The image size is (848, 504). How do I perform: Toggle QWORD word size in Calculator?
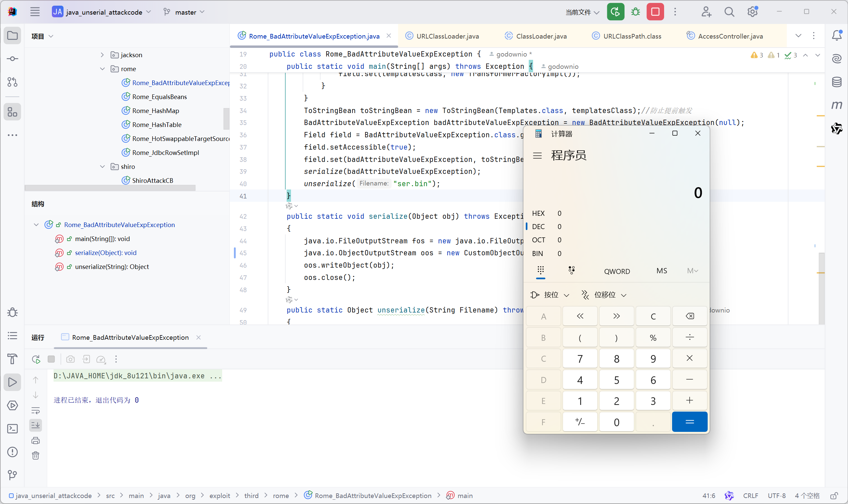coord(617,271)
